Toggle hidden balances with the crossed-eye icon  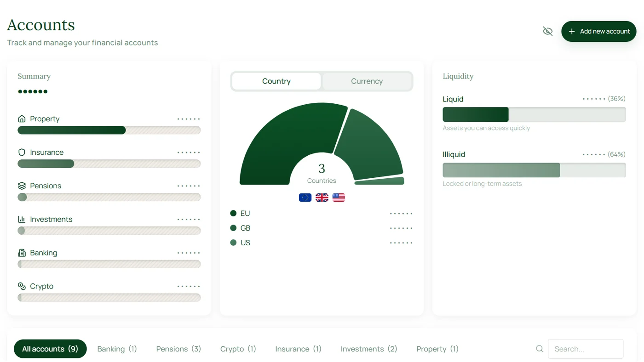click(547, 31)
